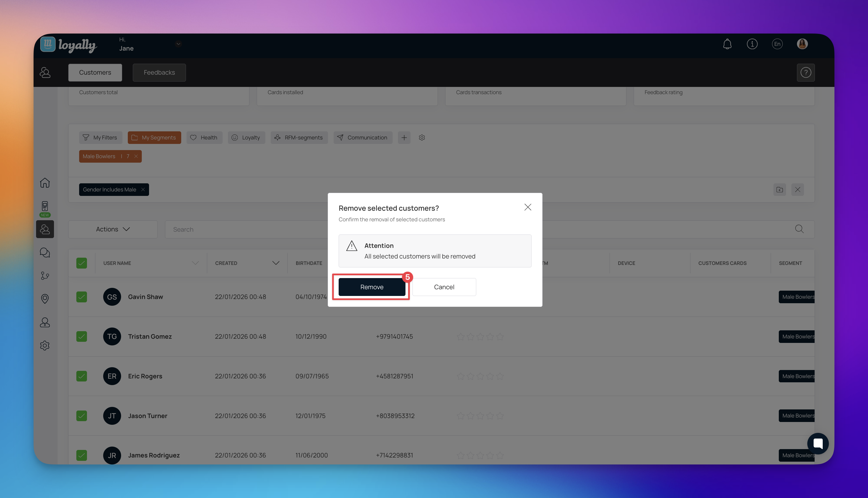Open the settings gear in sidebar
Viewport: 868px width, 498px height.
pos(45,345)
